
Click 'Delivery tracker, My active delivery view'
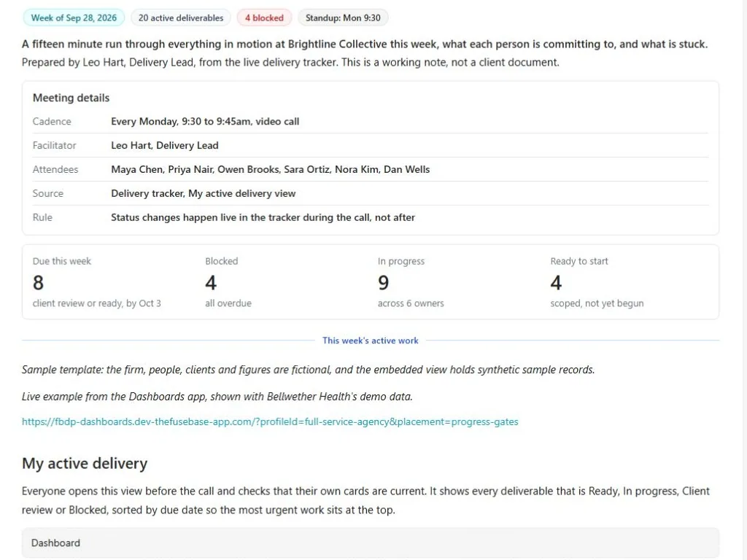click(204, 193)
